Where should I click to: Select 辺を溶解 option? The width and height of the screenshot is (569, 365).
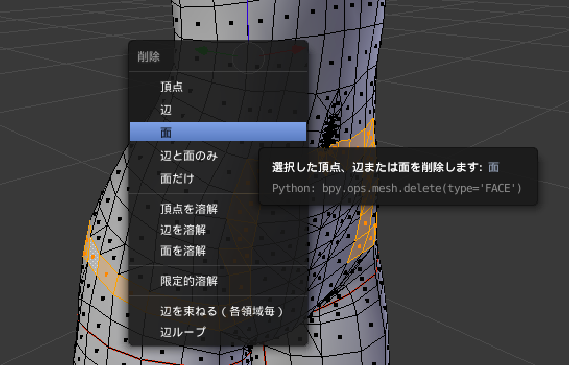(x=218, y=230)
